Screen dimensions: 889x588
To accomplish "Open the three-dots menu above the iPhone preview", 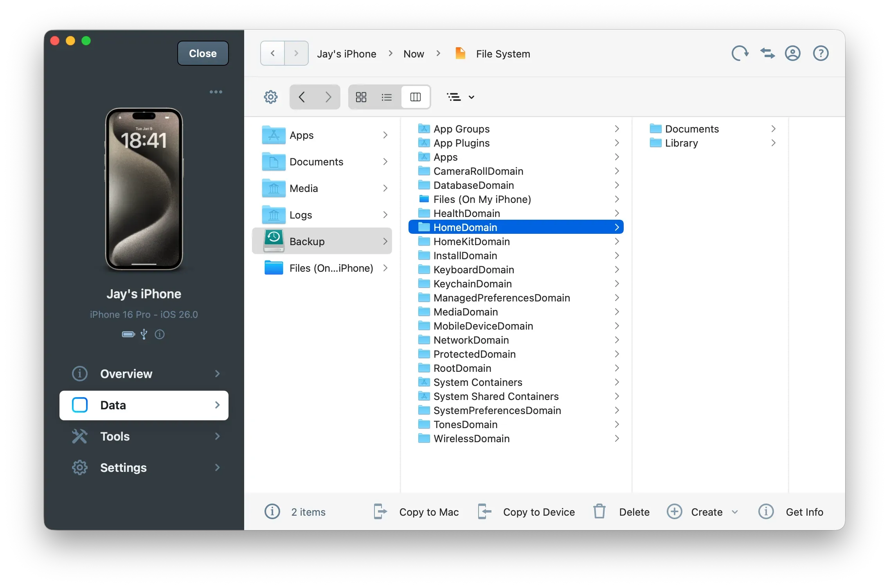I will [x=216, y=91].
